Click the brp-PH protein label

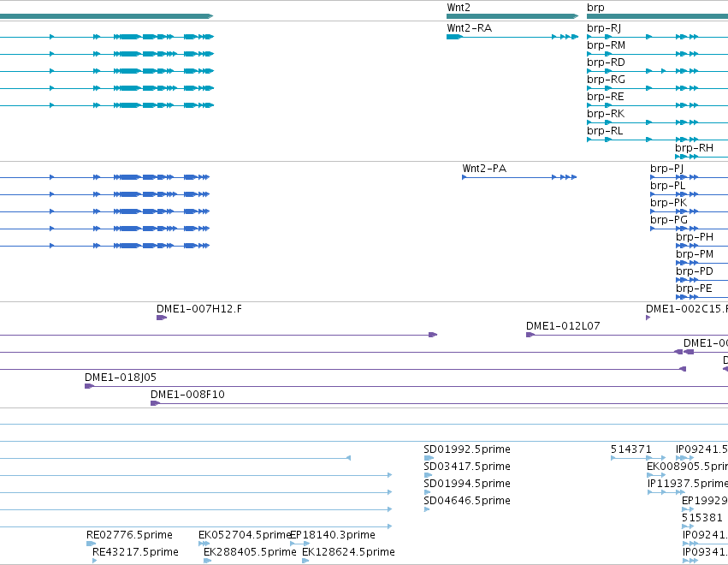(x=695, y=237)
